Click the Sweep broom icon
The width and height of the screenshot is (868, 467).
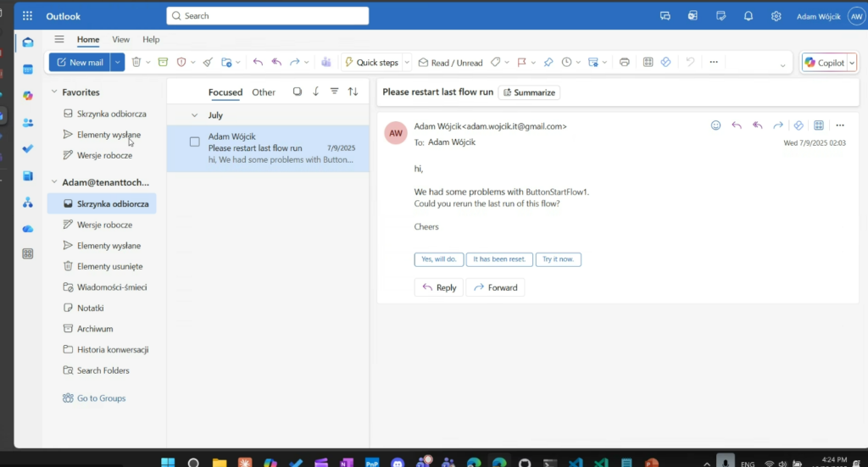click(208, 62)
